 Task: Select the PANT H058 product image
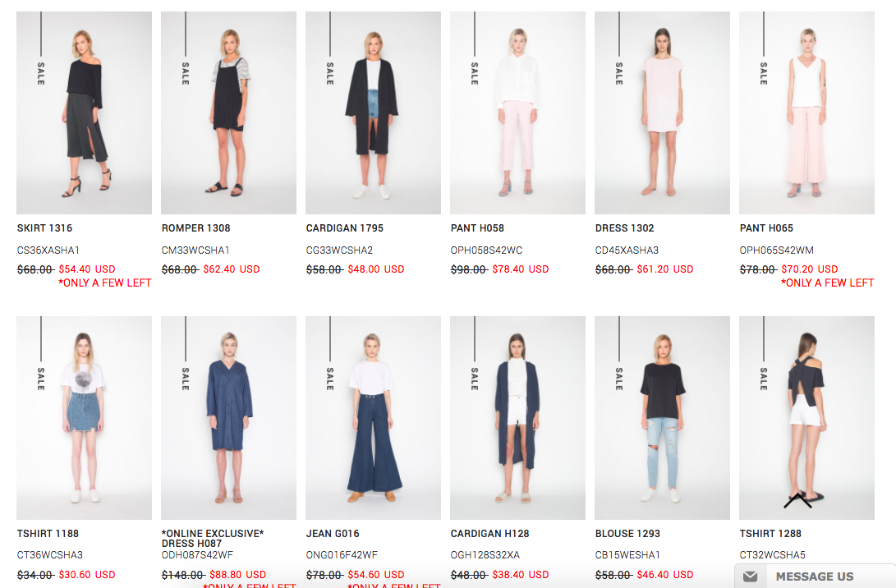(517, 113)
